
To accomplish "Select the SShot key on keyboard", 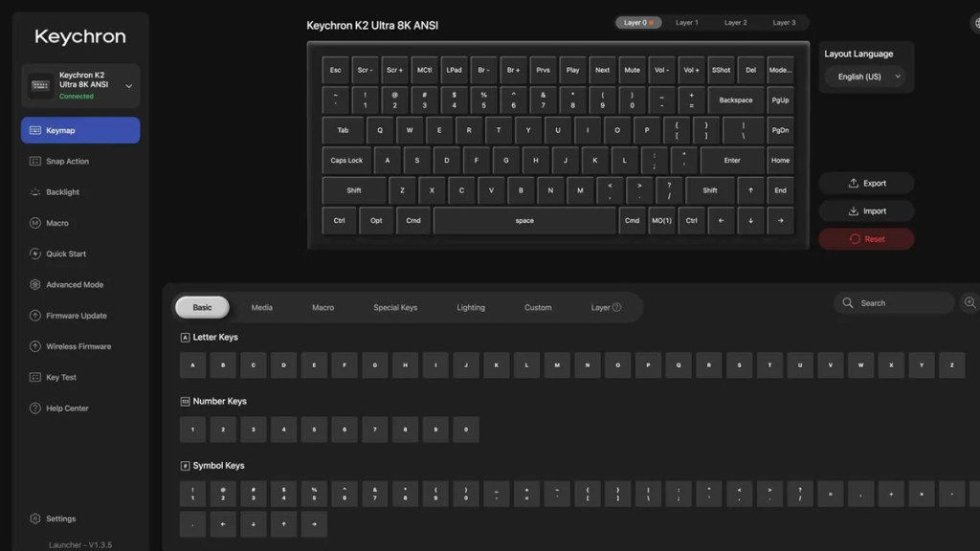I will tap(721, 70).
